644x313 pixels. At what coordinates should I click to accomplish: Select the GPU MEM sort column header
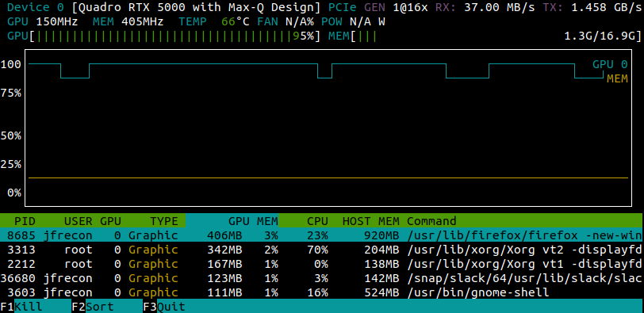click(x=232, y=221)
